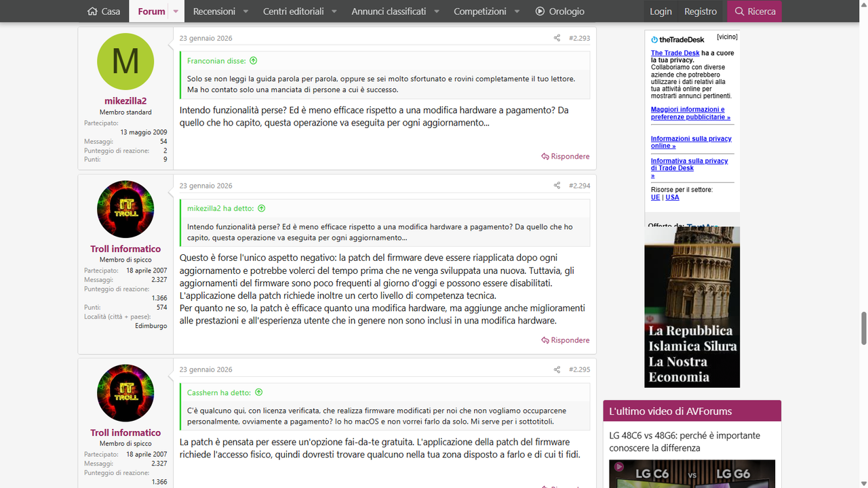Expand the Centri editoriali dropdown arrow

[334, 12]
